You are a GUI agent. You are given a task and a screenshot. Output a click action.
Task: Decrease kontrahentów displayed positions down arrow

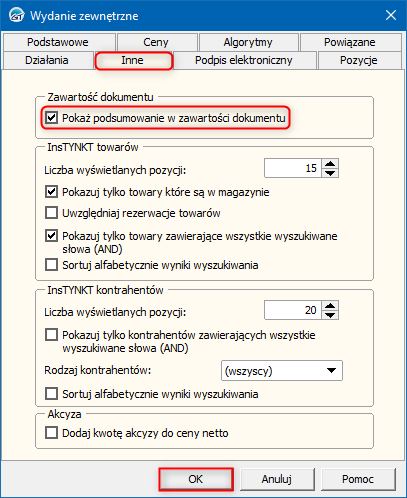tap(330, 315)
